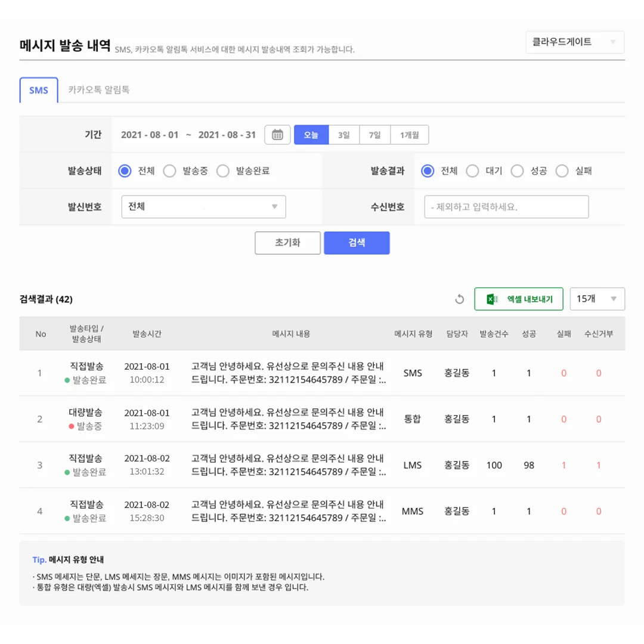Viewport: 644px width, 644px height.
Task: Open the calendar date picker icon
Action: click(x=277, y=135)
